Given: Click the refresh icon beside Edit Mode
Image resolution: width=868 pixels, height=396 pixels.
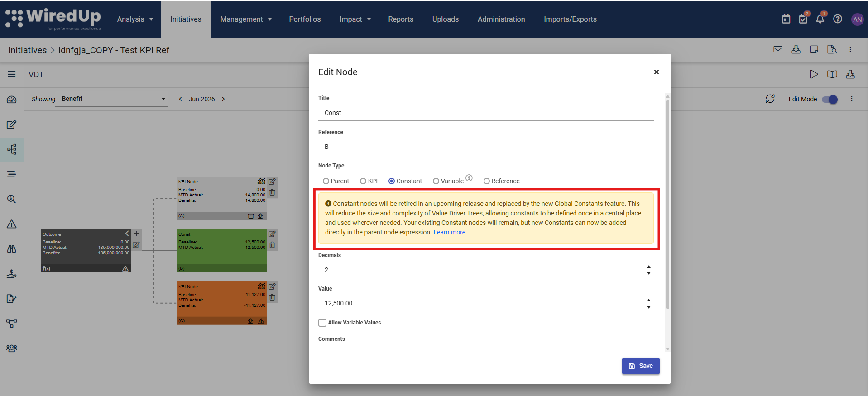Looking at the screenshot, I should (x=770, y=99).
